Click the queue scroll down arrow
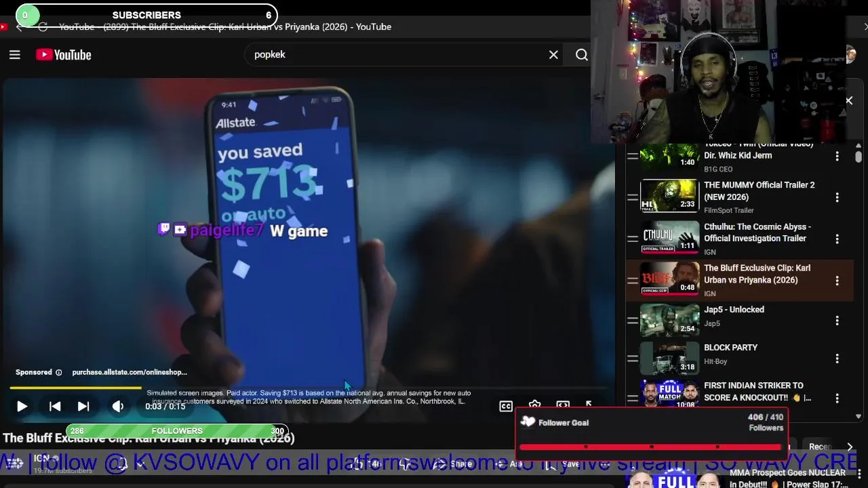This screenshot has width=868, height=488. point(859,417)
